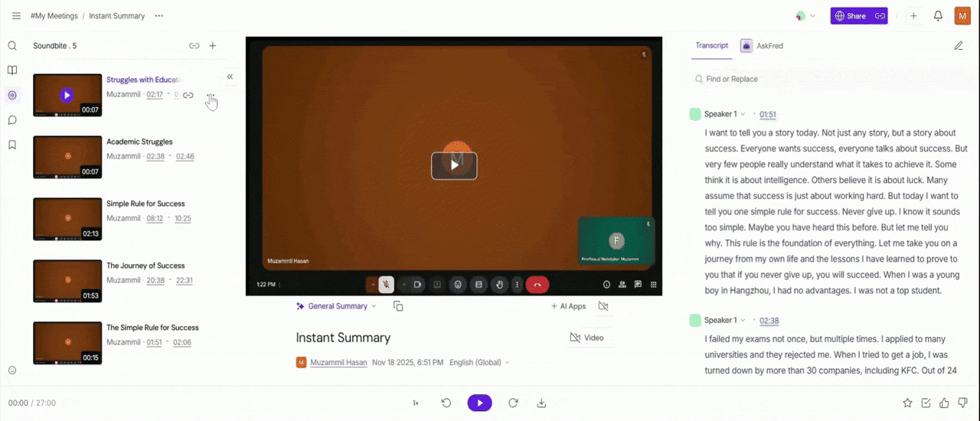Give thumbs up feedback
The height and width of the screenshot is (421, 980).
[x=944, y=403]
